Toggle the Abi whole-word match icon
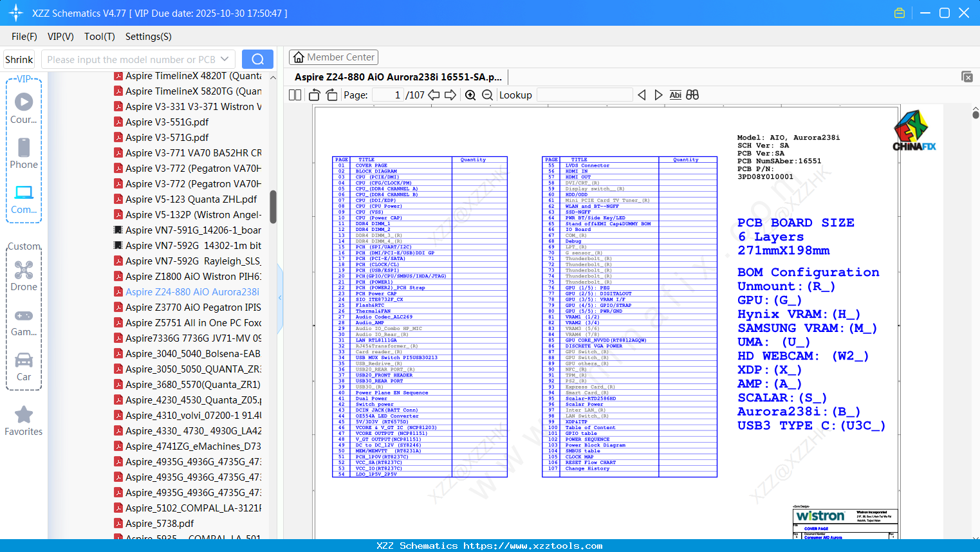Image resolution: width=980 pixels, height=552 pixels. tap(675, 95)
